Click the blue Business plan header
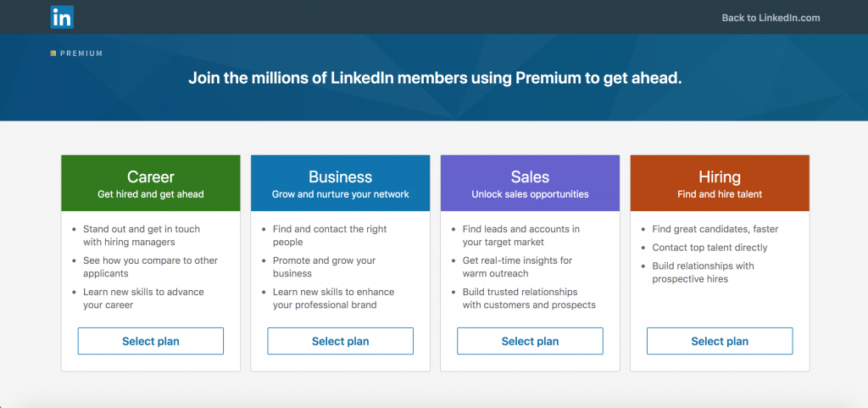This screenshot has height=408, width=868. click(340, 183)
